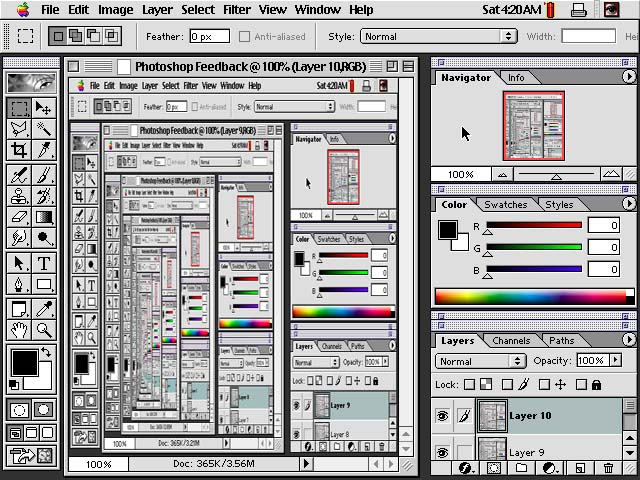Open the Layer menu
Screen dimensions: 640x480
157,9
